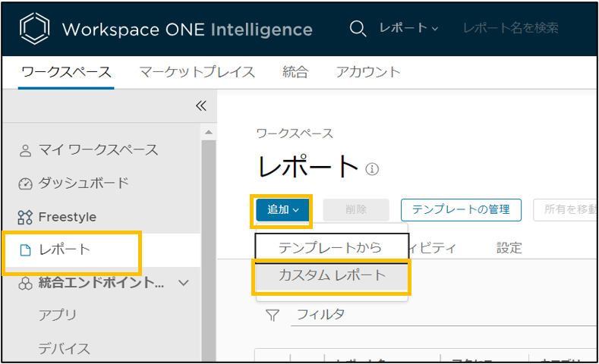
Task: Switch to the ワークスペース tab
Action: pyautogui.click(x=66, y=72)
